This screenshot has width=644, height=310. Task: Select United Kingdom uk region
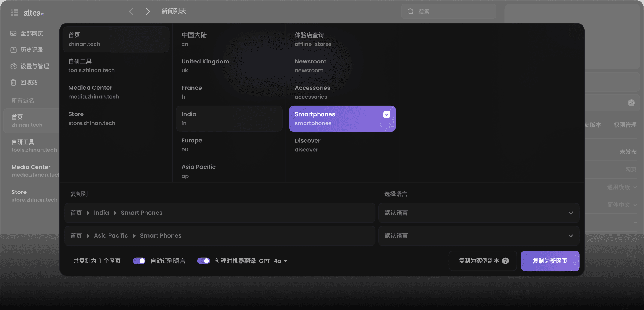tap(229, 66)
